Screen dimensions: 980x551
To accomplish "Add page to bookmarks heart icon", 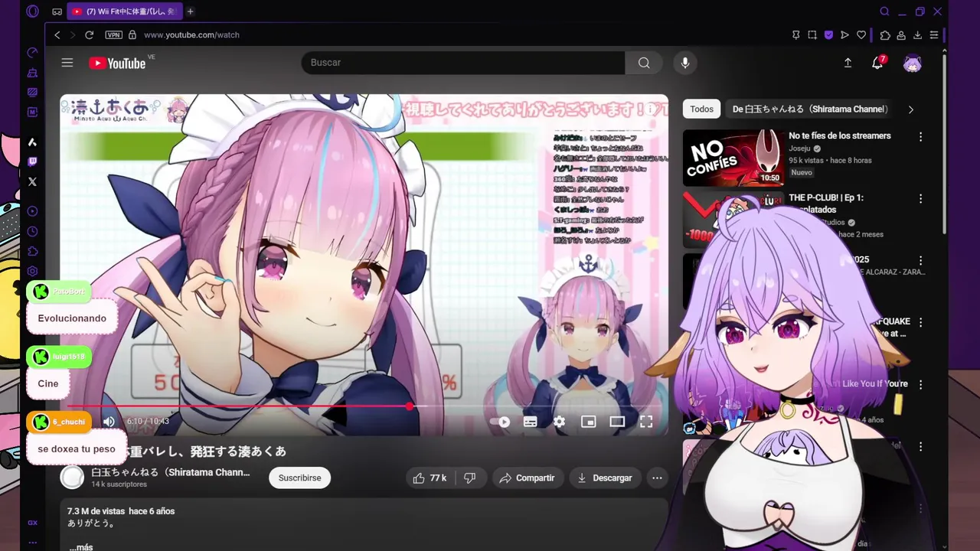I will [861, 34].
